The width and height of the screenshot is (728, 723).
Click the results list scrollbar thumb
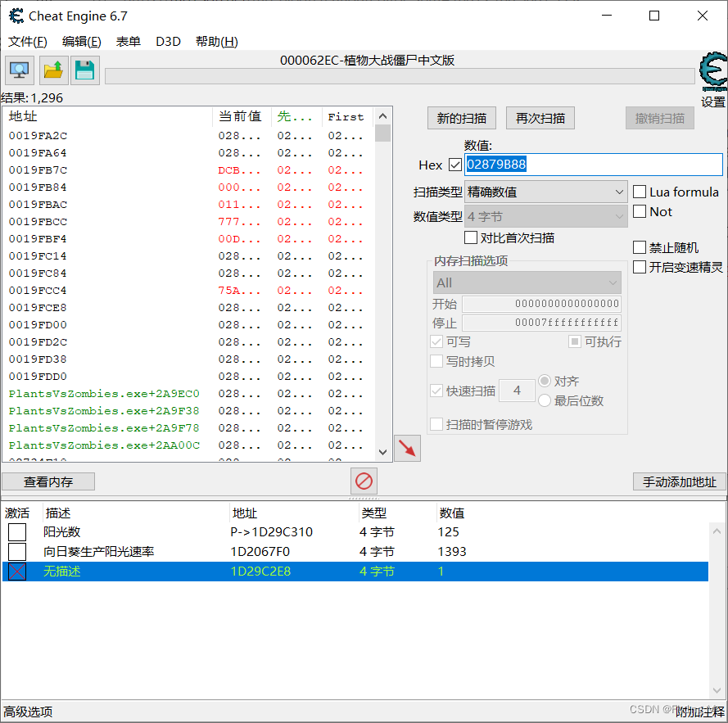(382, 133)
